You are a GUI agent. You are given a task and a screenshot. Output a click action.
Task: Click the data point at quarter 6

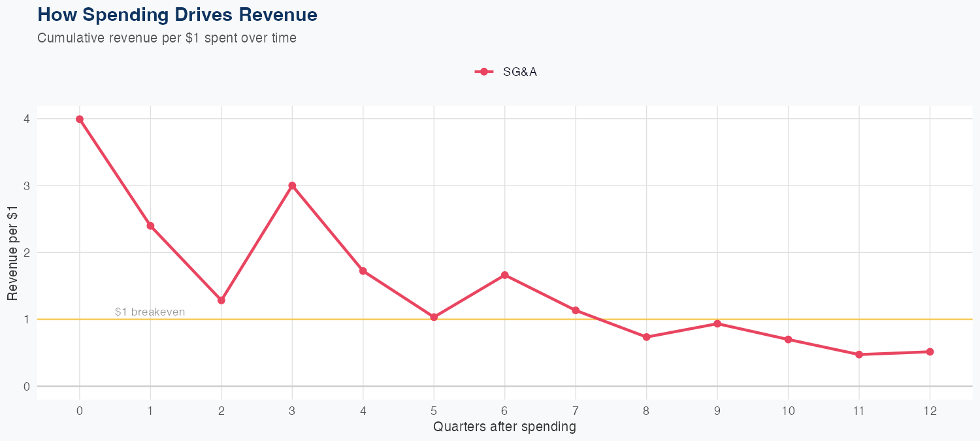pos(505,275)
